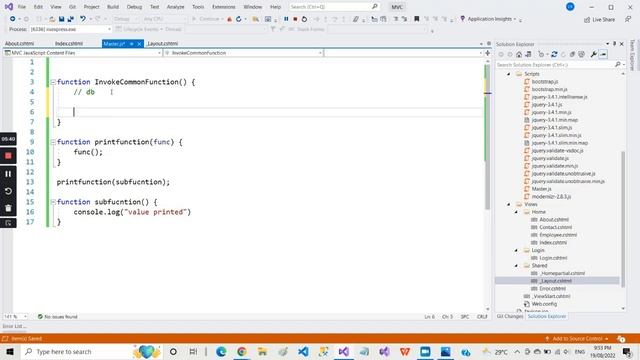Collapse the subfucntion code block
Image resolution: width=640 pixels, height=360 pixels.
click(53, 202)
